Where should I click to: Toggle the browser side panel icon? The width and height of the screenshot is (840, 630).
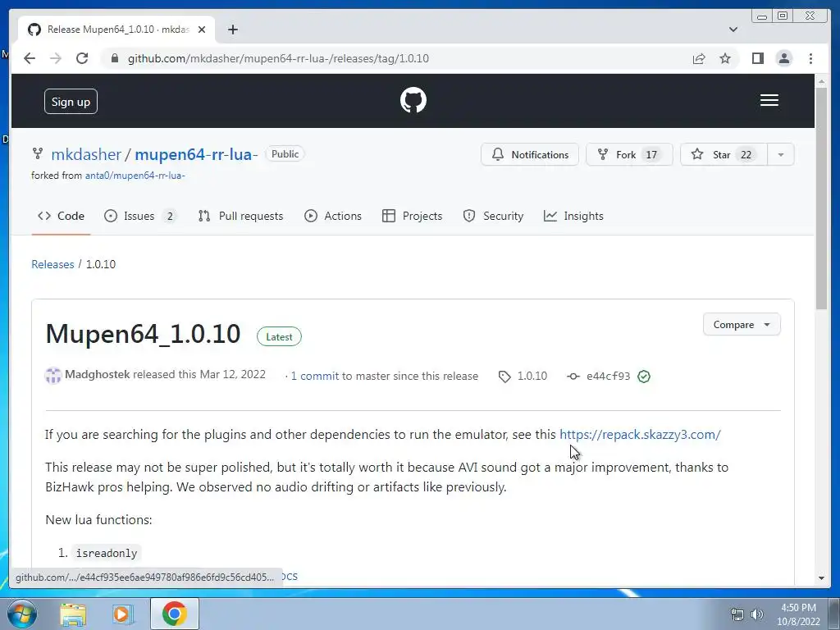point(757,58)
